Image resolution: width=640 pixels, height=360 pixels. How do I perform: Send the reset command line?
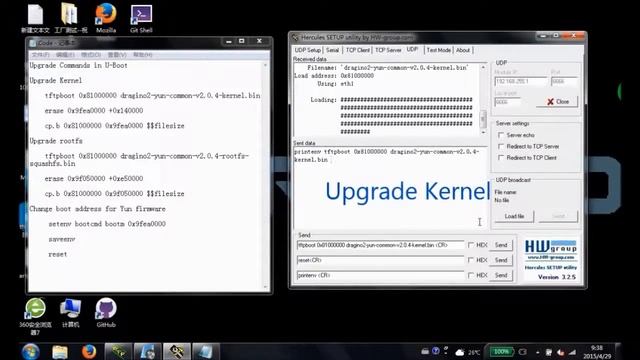pyautogui.click(x=501, y=260)
